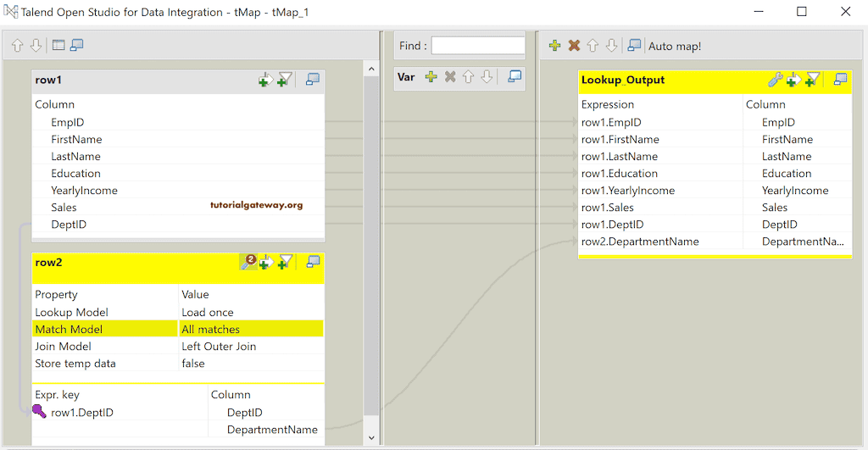This screenshot has height=450, width=868.
Task: Select the Lookup Model property label
Action: pyautogui.click(x=71, y=312)
